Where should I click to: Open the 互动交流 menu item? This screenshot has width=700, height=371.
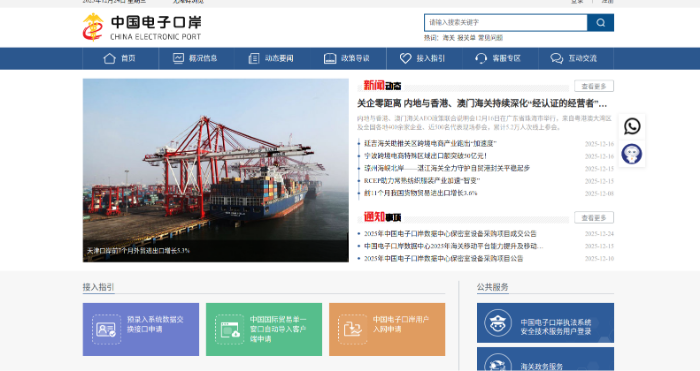tap(583, 58)
